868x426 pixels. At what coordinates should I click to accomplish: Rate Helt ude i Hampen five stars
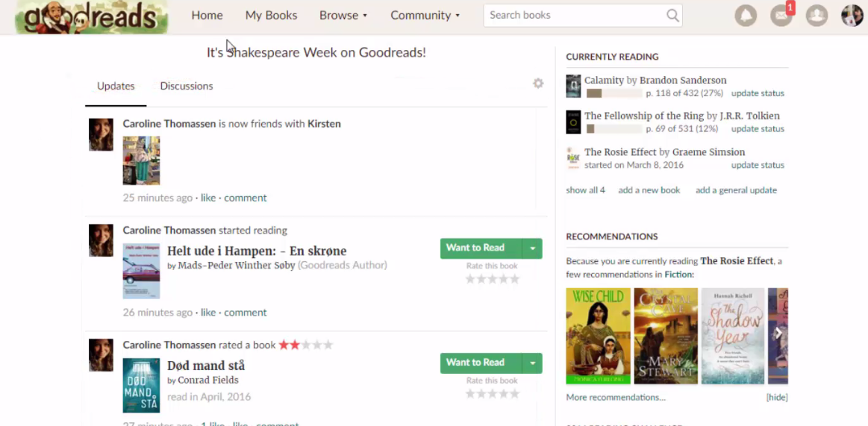(x=515, y=279)
